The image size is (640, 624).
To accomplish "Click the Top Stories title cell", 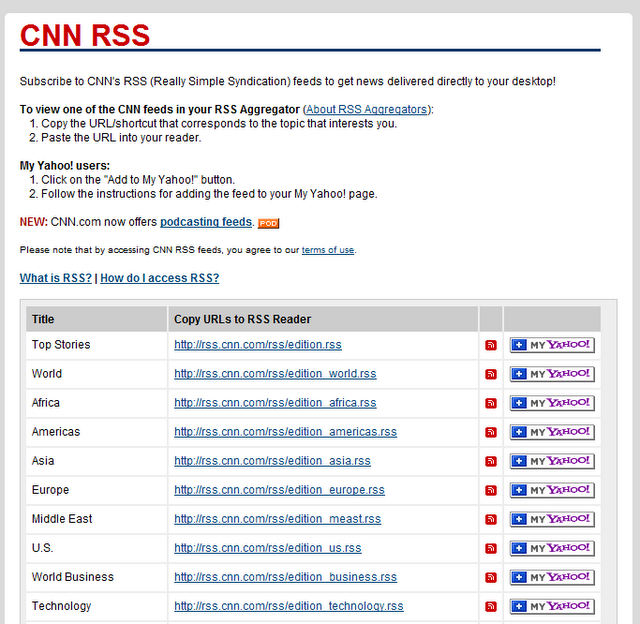I will (96, 345).
